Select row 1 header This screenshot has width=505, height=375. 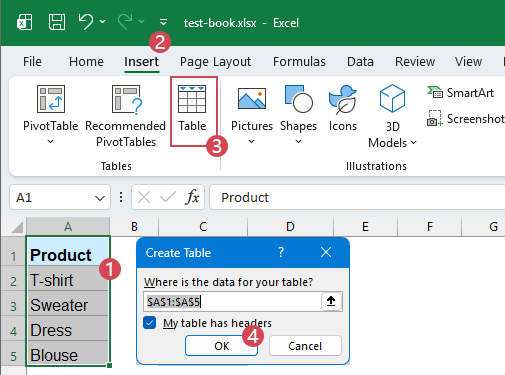pyautogui.click(x=13, y=251)
